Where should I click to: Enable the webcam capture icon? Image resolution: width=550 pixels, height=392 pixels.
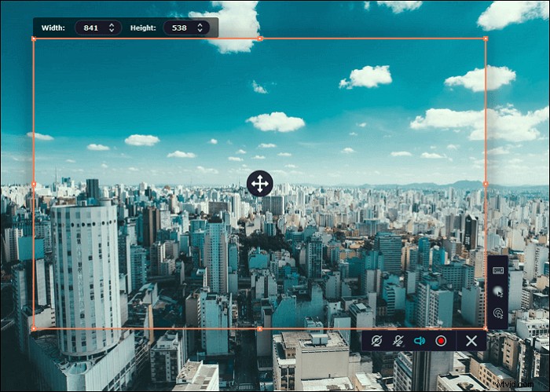coord(377,340)
